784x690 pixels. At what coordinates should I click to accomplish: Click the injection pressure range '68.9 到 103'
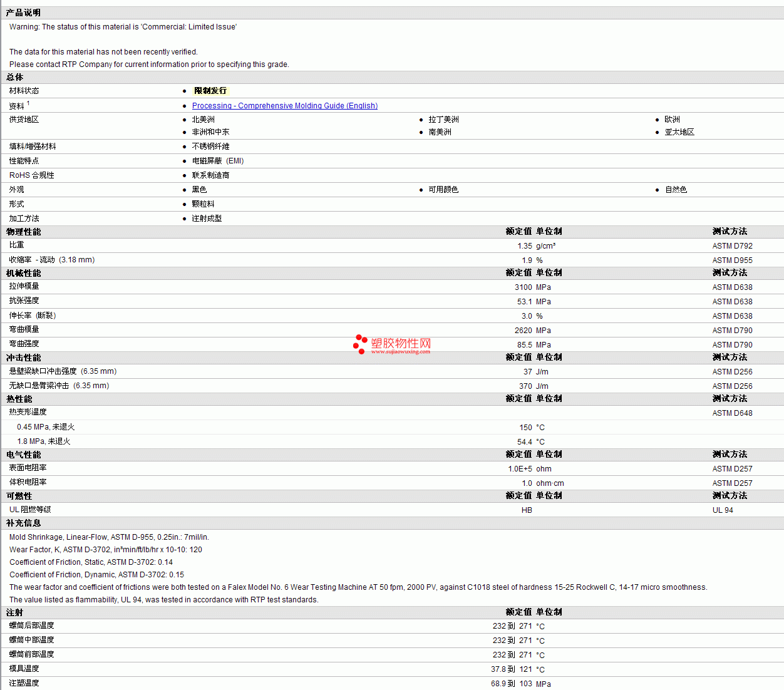coord(512,684)
